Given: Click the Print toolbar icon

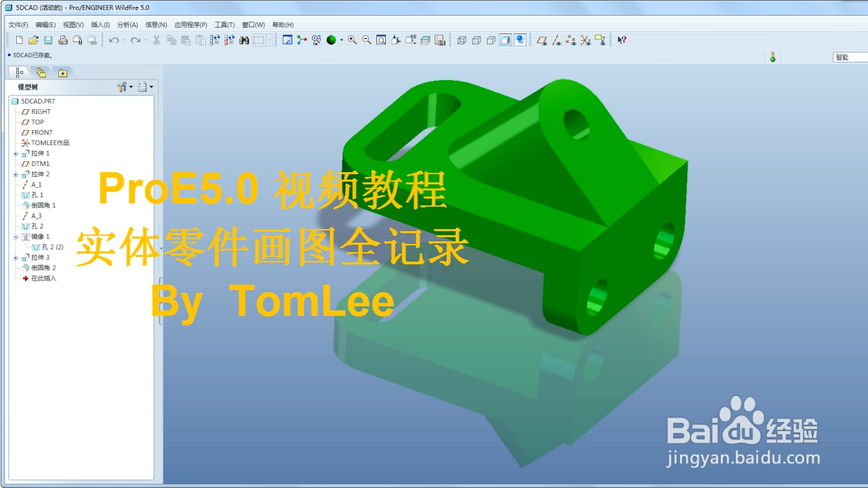Looking at the screenshot, I should pos(63,40).
